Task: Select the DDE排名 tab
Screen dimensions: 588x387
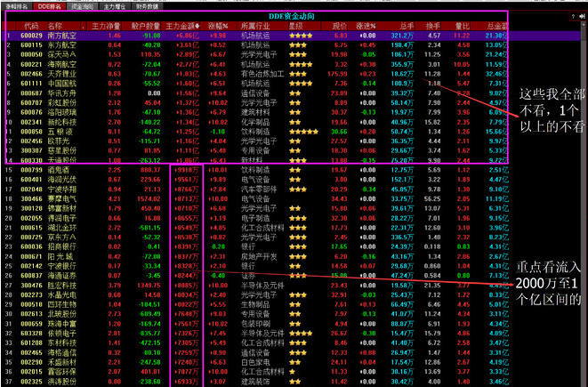Action: (50, 6)
